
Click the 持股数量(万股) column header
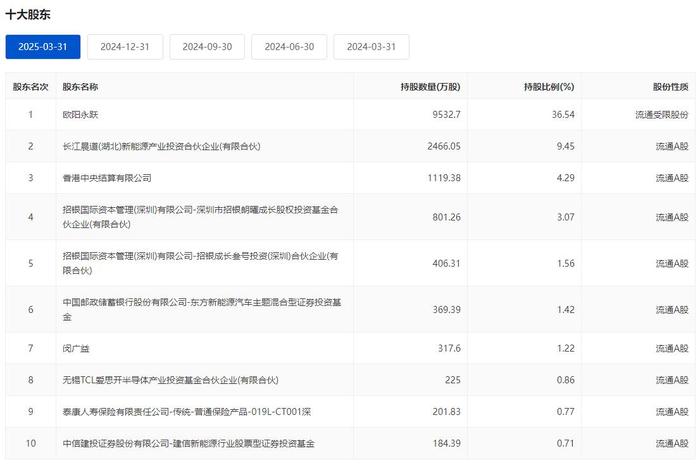tap(430, 87)
